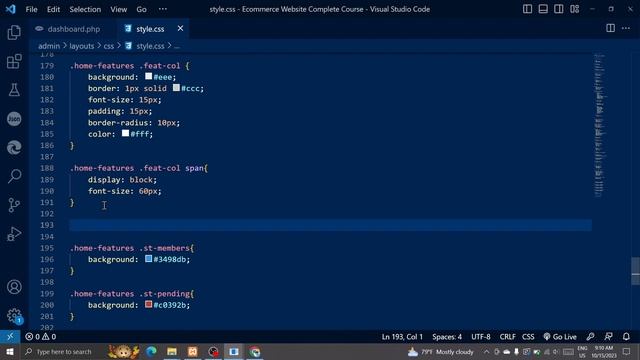Click Ln 193, Col 1 indicator
This screenshot has height=360, width=640.
coord(402,337)
